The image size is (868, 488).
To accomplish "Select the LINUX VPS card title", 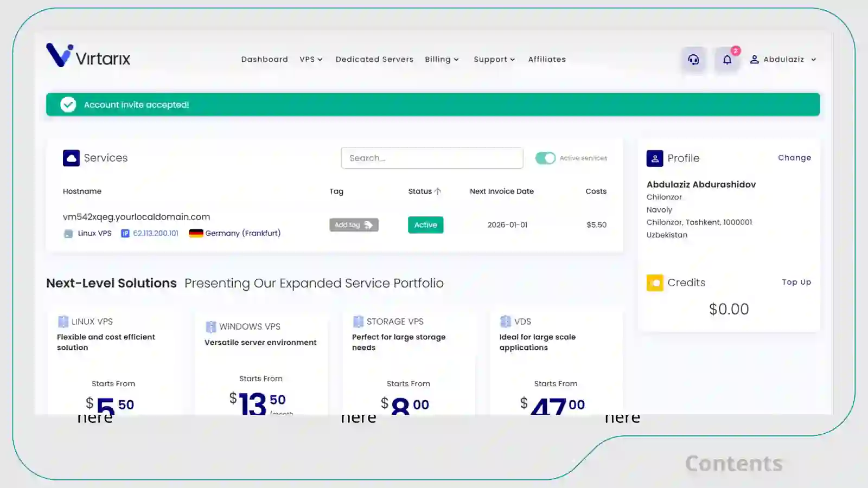I will point(92,322).
